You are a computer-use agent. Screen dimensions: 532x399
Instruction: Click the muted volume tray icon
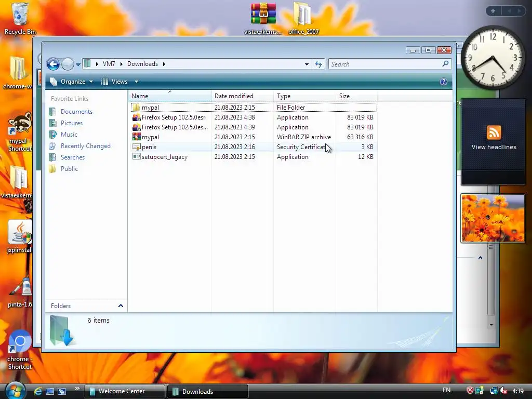503,391
